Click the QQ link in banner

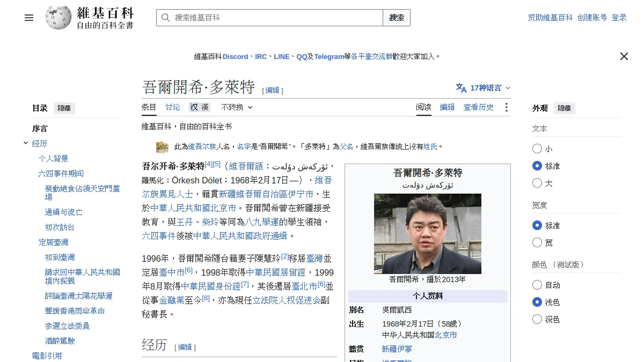(302, 56)
